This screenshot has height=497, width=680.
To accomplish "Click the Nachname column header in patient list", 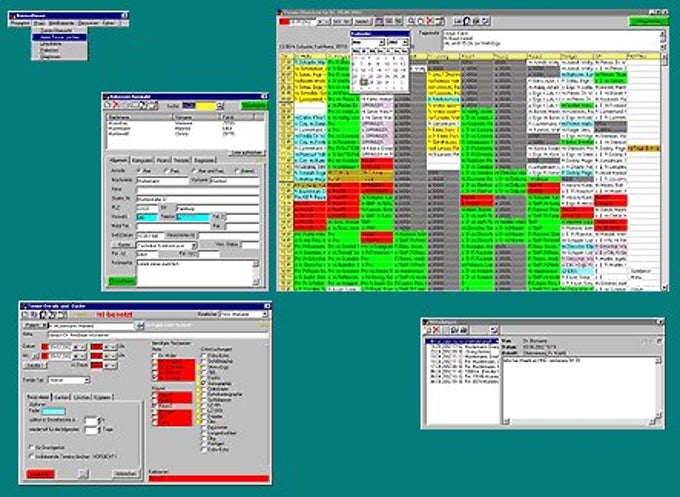I will [140, 117].
